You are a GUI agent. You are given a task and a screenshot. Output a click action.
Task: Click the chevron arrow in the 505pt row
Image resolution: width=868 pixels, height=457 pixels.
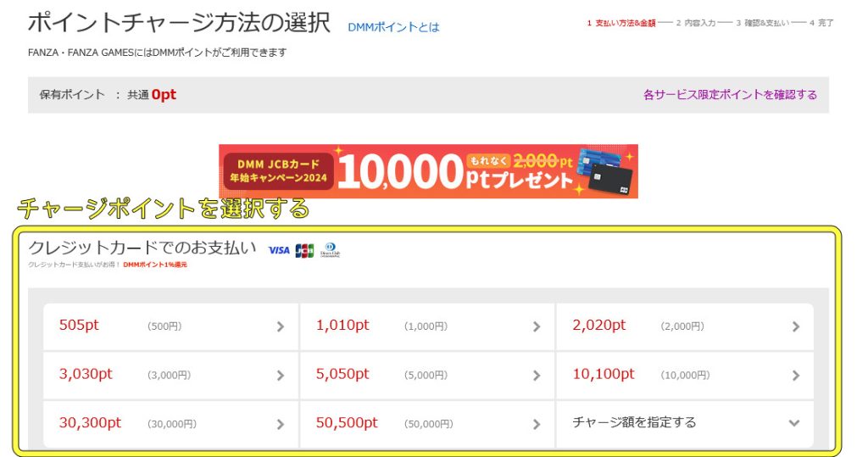[x=280, y=326]
